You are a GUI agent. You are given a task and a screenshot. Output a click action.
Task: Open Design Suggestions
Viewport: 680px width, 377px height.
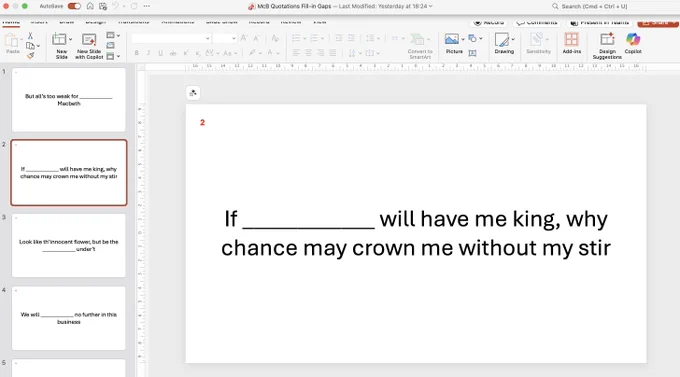pos(607,46)
